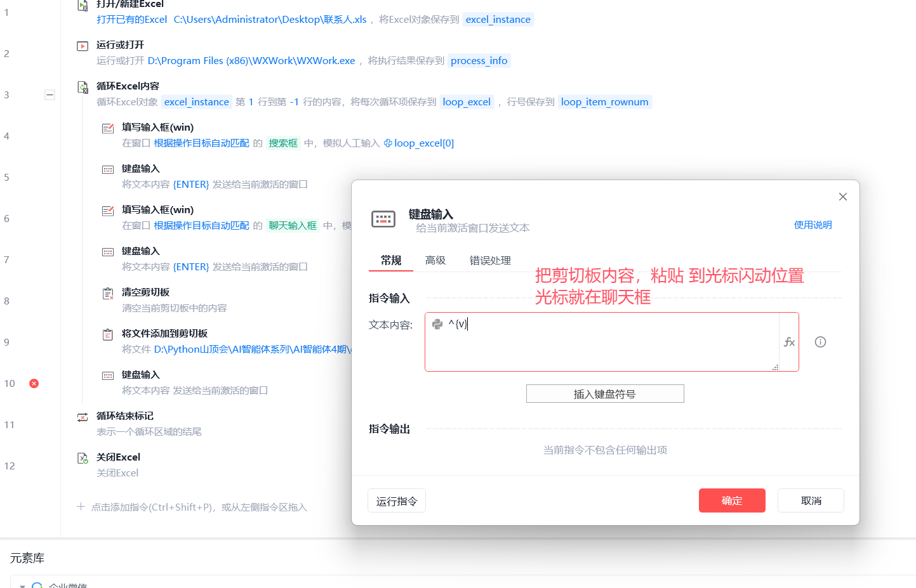Click the 关闭Excel icon
This screenshot has height=588, width=916.
coord(83,458)
